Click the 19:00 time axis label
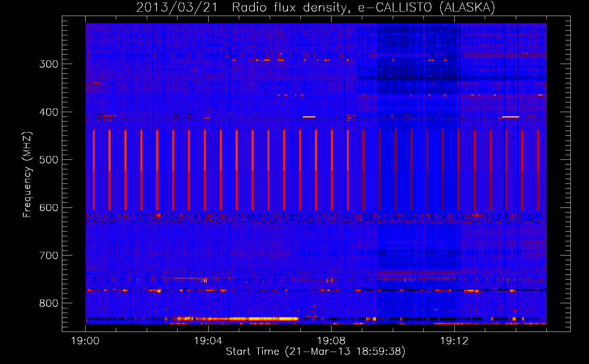589x364 pixels. [85, 341]
